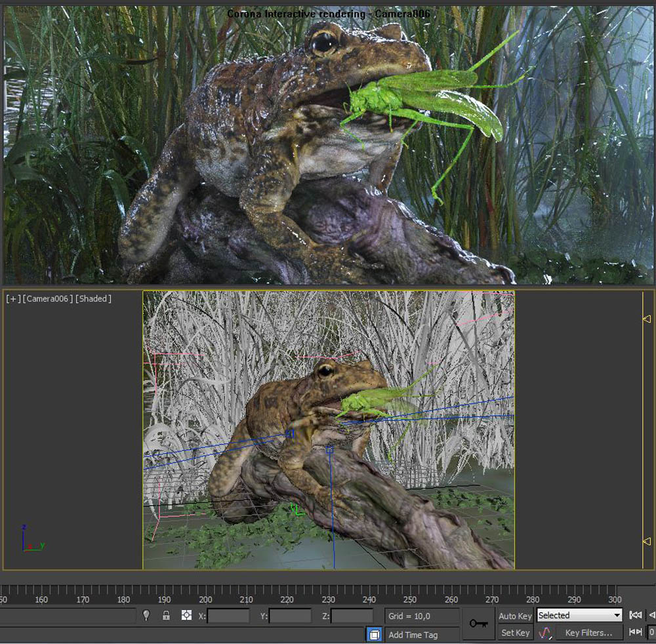This screenshot has width=656, height=644.
Task: Click frame 300 on the timeline ruler
Action: [615, 599]
